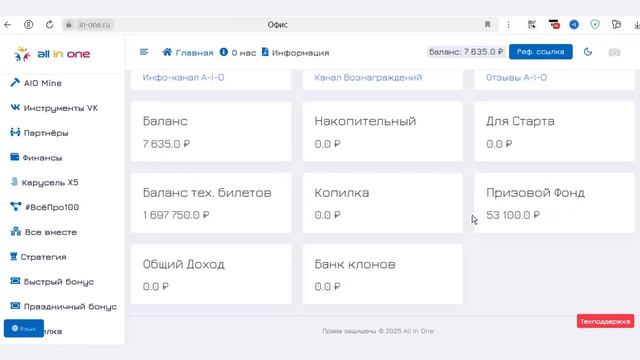Image resolution: width=640 pixels, height=360 pixels.
Task: Open Все вместе menu item text
Action: click(x=51, y=232)
